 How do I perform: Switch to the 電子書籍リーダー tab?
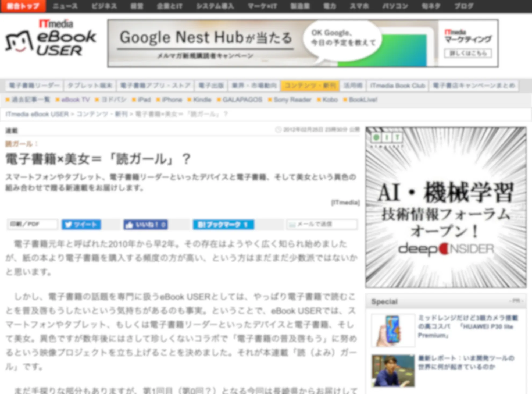click(x=34, y=86)
